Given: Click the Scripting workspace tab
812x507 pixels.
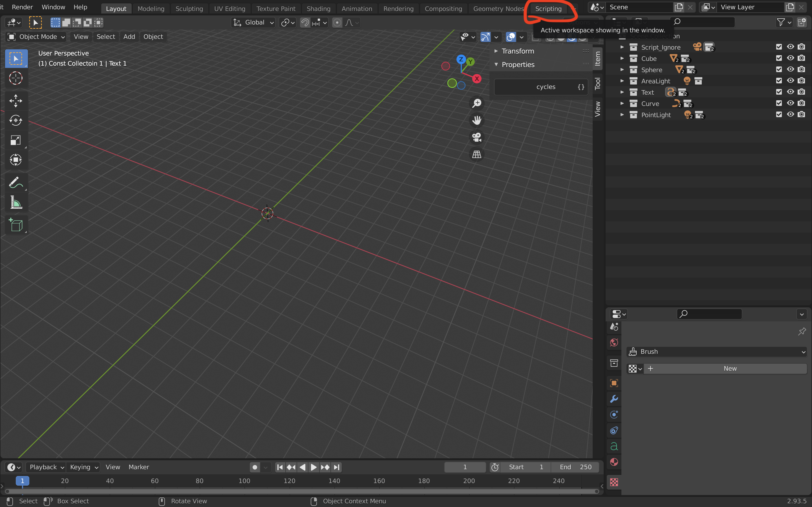Looking at the screenshot, I should click(547, 8).
